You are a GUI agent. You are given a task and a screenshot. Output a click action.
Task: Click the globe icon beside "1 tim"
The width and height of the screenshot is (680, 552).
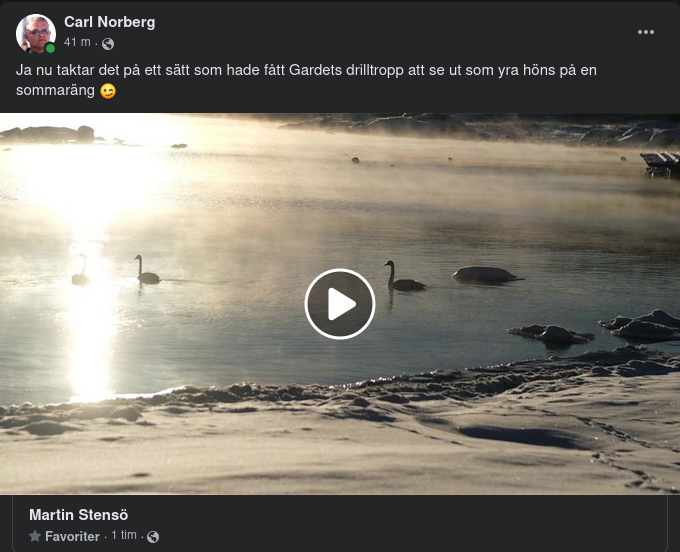153,537
